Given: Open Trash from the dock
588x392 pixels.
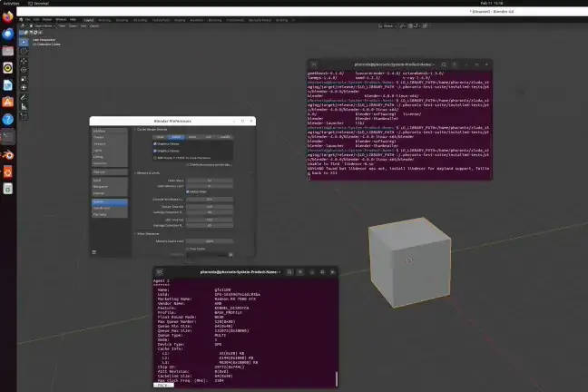Looking at the screenshot, I should coord(8,189).
